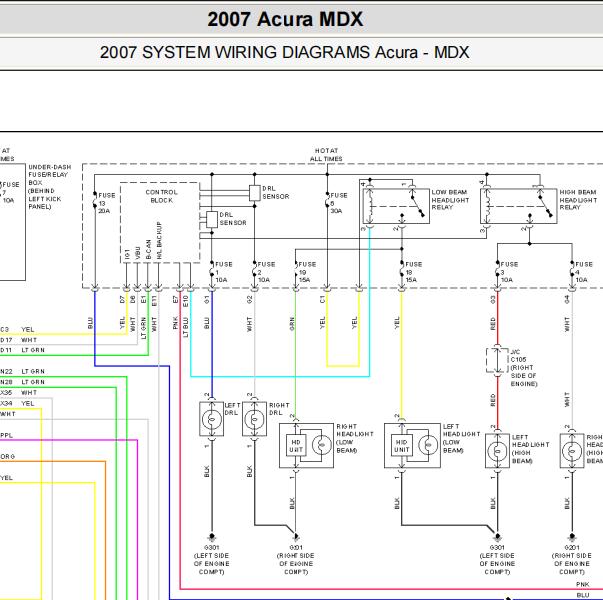Click the "RIGHT HEADLIGHT (LOW BEAM)" label
This screenshot has height=600, width=603.
coord(355,438)
